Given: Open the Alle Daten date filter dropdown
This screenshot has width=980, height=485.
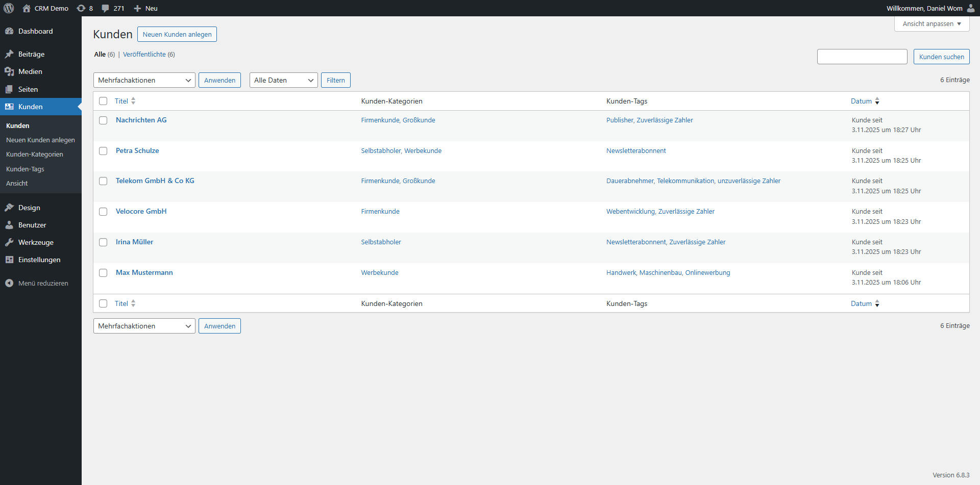Looking at the screenshot, I should (x=283, y=80).
